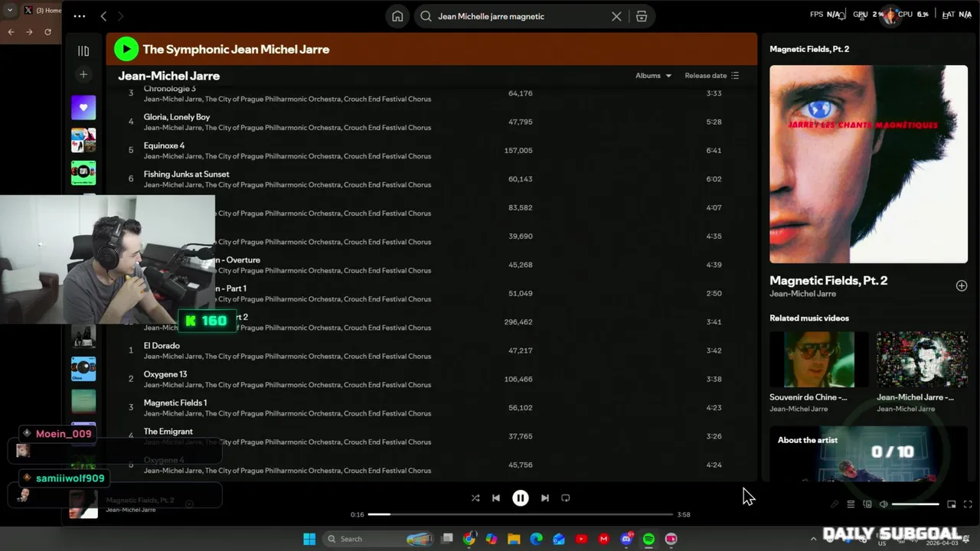Go back in the browser window

click(11, 32)
